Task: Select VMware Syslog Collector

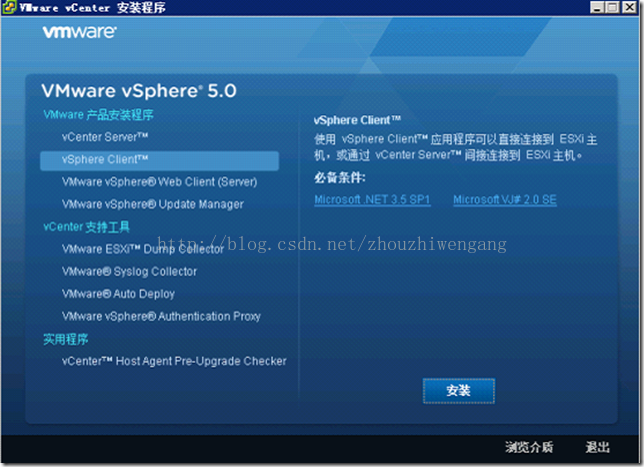Action: tap(129, 271)
